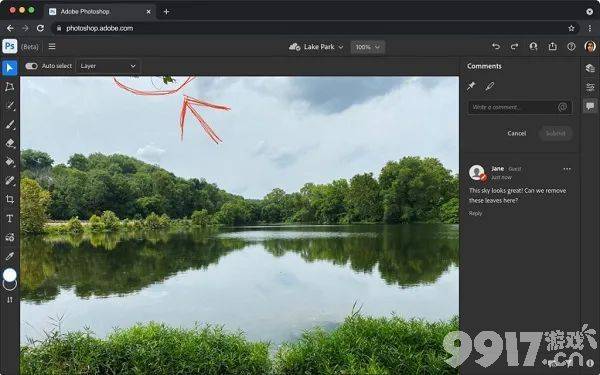Viewport: 600px width, 375px height.
Task: Open Jane's comment options menu
Action: tap(567, 169)
